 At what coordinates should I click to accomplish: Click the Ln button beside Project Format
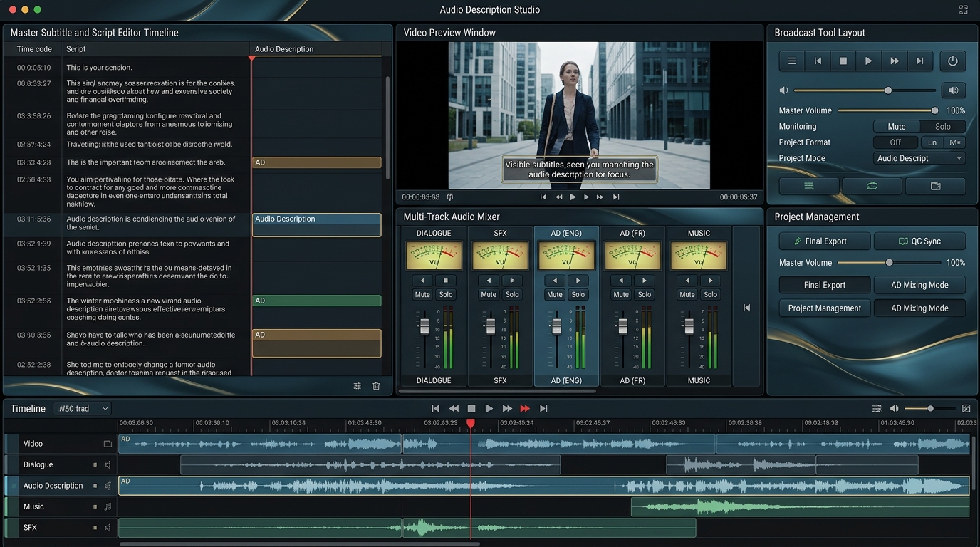point(932,142)
